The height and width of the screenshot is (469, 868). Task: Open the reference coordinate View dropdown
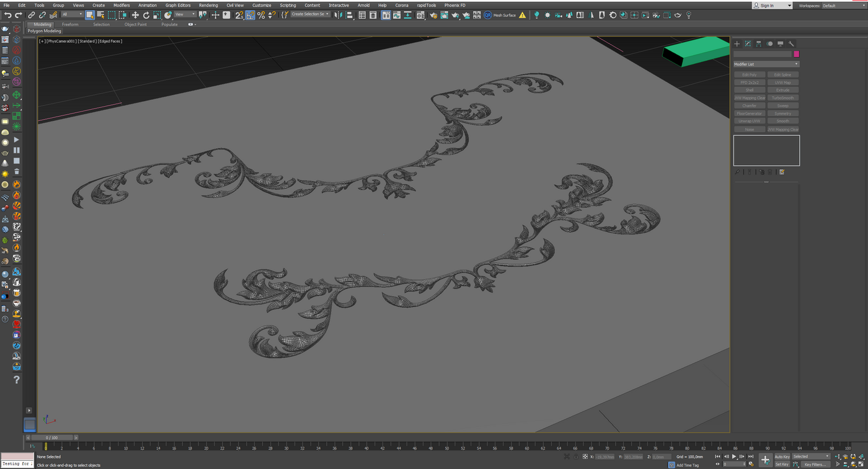tap(184, 14)
